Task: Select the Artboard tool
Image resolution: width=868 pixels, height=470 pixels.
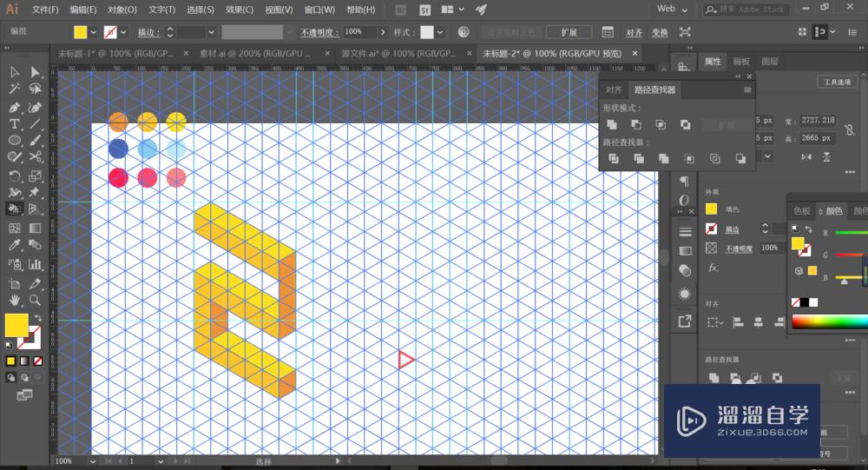Action: click(15, 283)
